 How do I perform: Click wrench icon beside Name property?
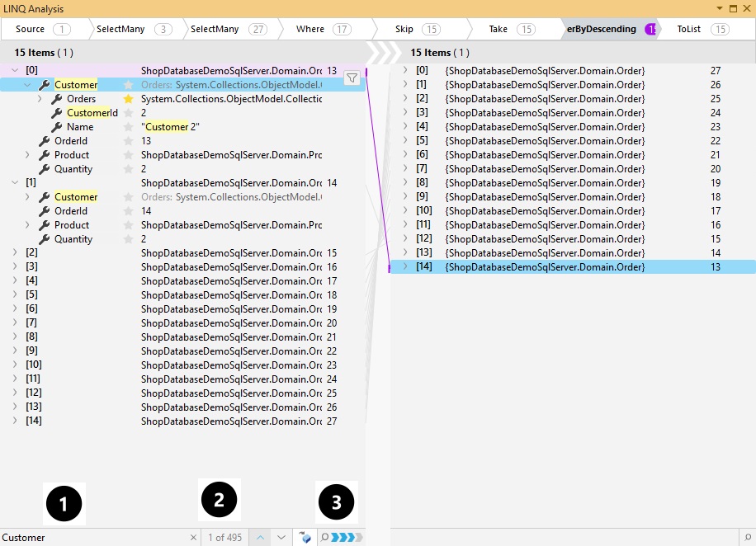coord(57,127)
